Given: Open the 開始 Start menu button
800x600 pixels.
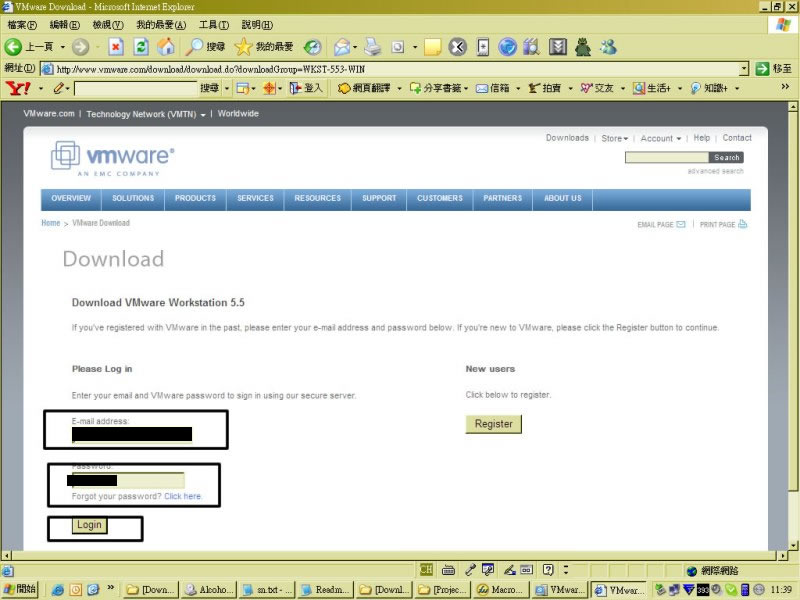Looking at the screenshot, I should 20,589.
